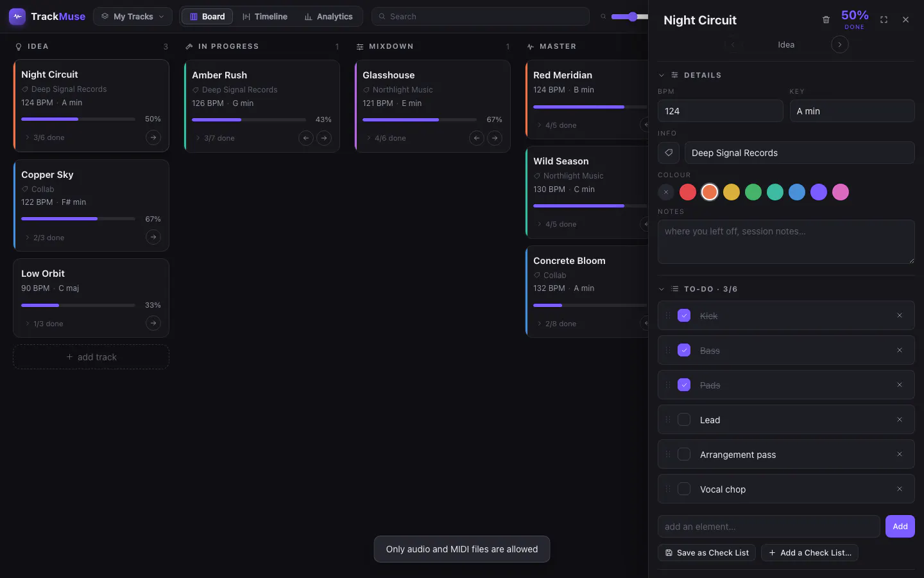Click the zoom magnifier icon near slider

(603, 17)
